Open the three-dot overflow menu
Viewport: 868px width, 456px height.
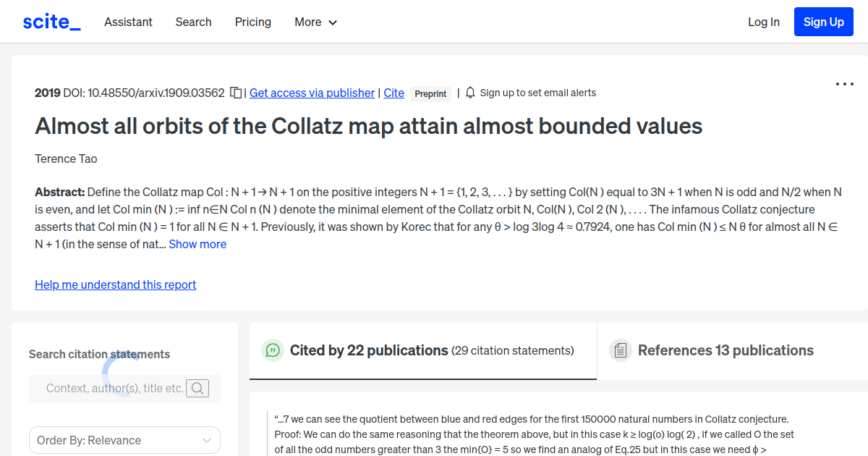tap(844, 84)
